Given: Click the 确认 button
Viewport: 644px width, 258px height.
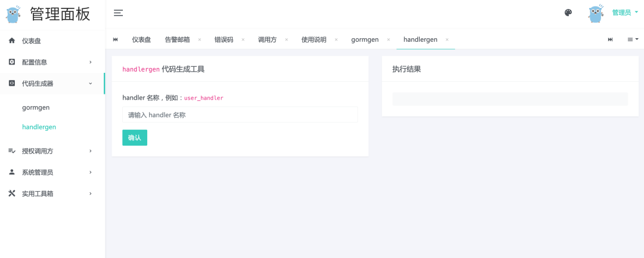Looking at the screenshot, I should tap(135, 137).
